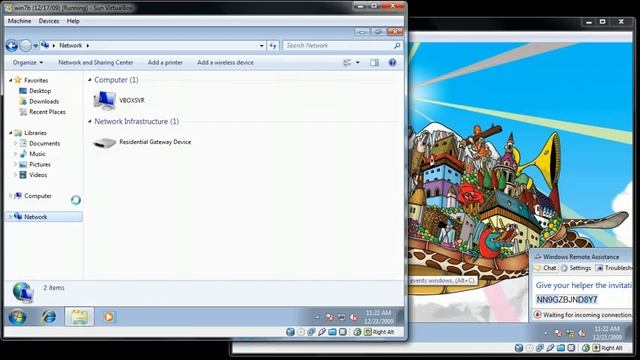Open the Help menu in VirtualBox
640x360 pixels.
(73, 21)
